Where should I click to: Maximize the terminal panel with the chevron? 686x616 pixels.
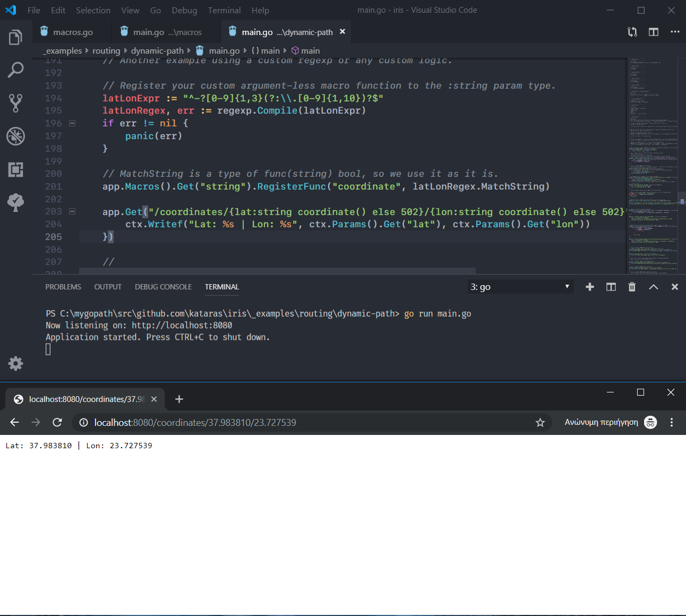coord(653,287)
